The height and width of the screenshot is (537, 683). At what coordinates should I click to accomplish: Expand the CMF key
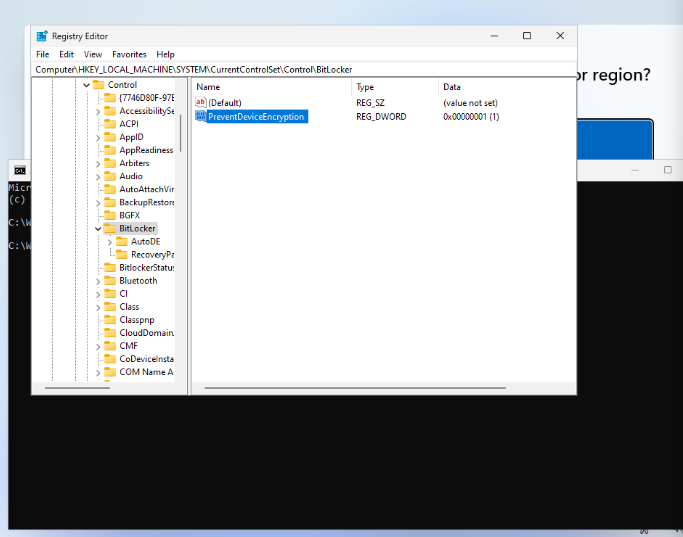(x=98, y=347)
